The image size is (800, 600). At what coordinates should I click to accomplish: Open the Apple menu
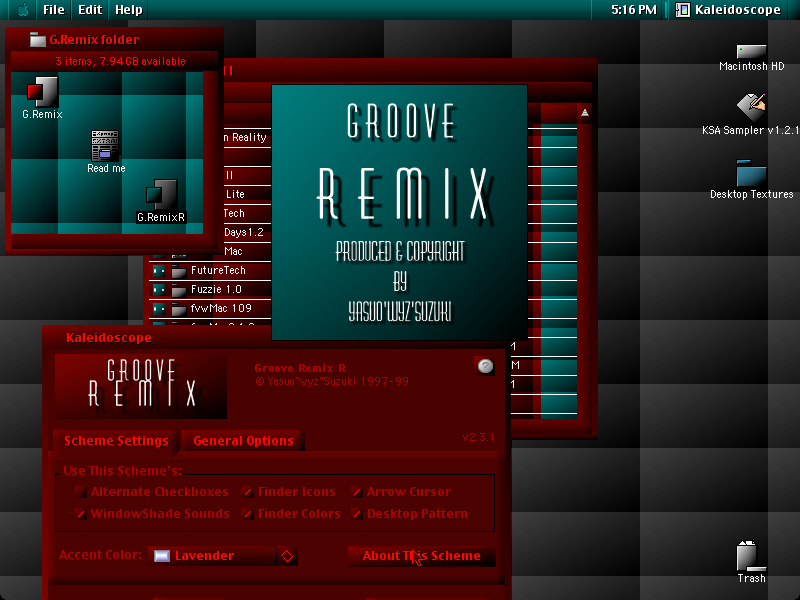(x=22, y=10)
